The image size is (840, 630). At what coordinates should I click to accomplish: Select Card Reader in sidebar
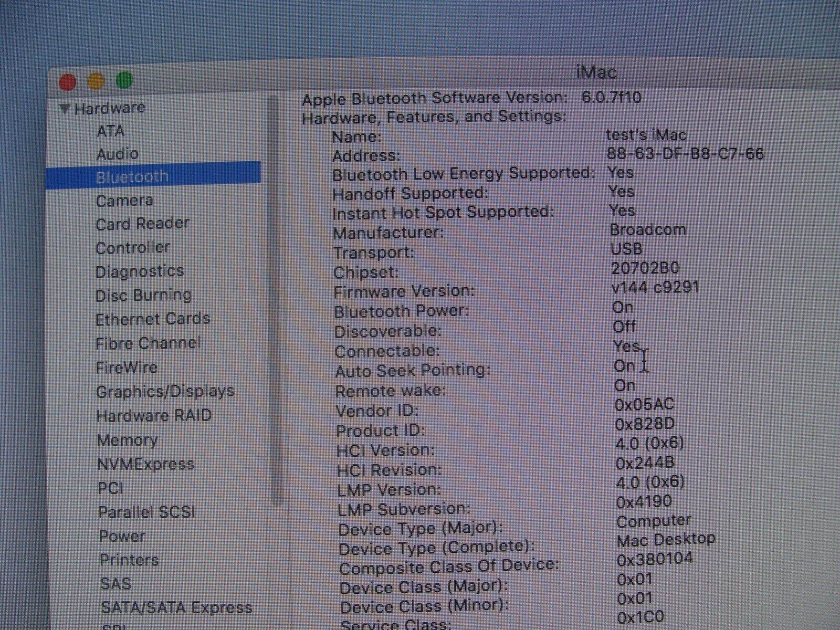142,224
